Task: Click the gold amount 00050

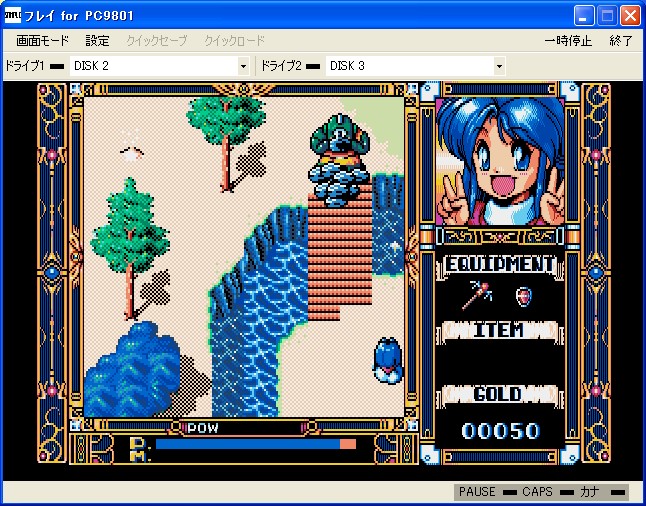Action: point(500,431)
